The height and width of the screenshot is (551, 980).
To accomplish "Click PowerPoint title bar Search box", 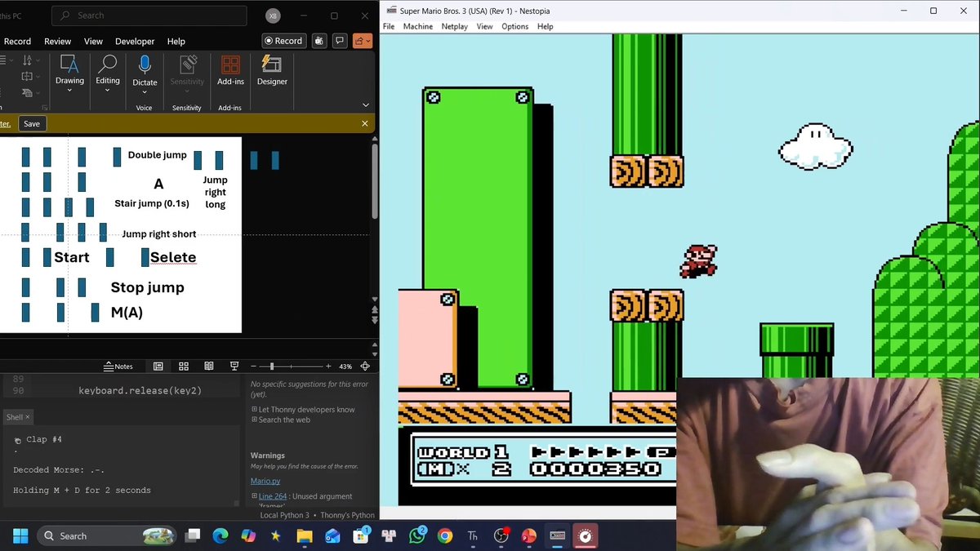I will pos(149,16).
